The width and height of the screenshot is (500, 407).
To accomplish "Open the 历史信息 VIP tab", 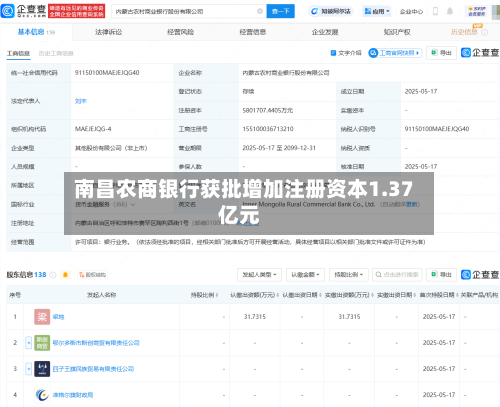I will pyautogui.click(x=469, y=31).
